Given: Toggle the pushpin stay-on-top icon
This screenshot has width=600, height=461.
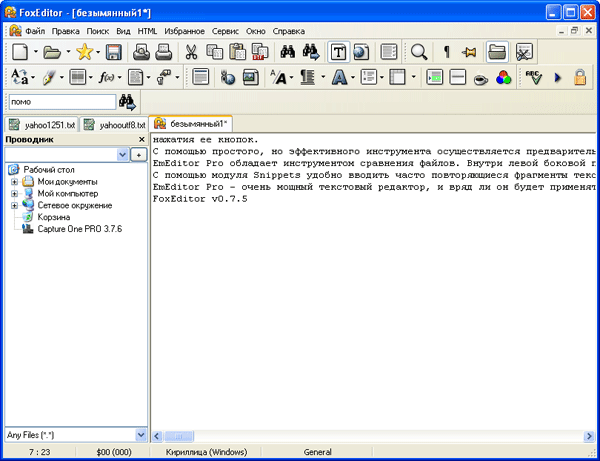Looking at the screenshot, I should click(469, 52).
